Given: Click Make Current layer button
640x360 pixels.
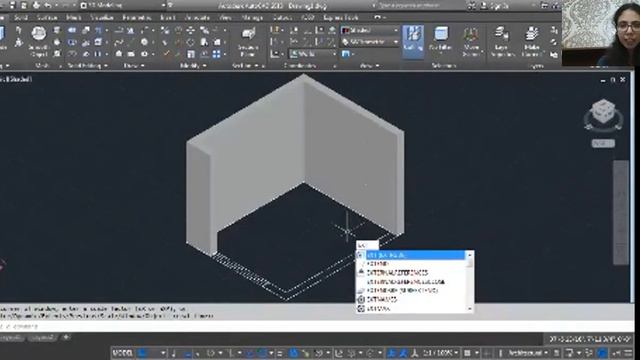Looking at the screenshot, I should click(x=532, y=41).
